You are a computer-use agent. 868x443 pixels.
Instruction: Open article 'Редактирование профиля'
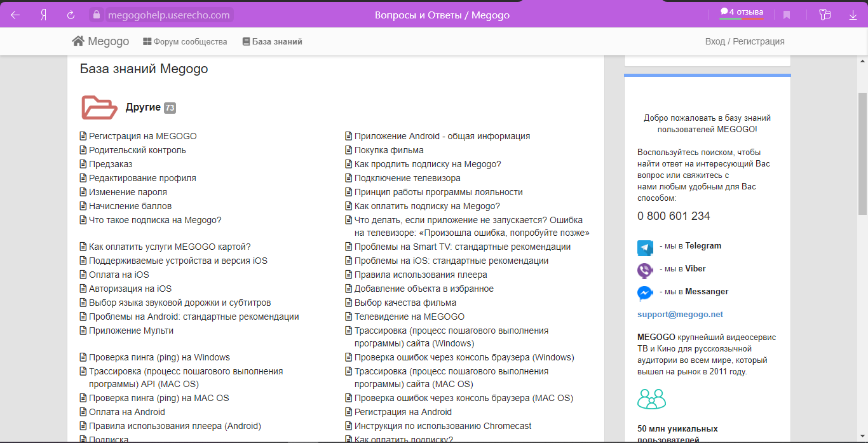142,178
